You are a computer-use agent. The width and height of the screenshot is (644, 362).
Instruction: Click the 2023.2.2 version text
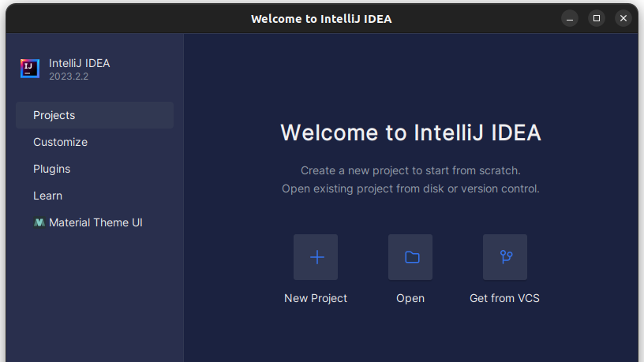coord(69,77)
